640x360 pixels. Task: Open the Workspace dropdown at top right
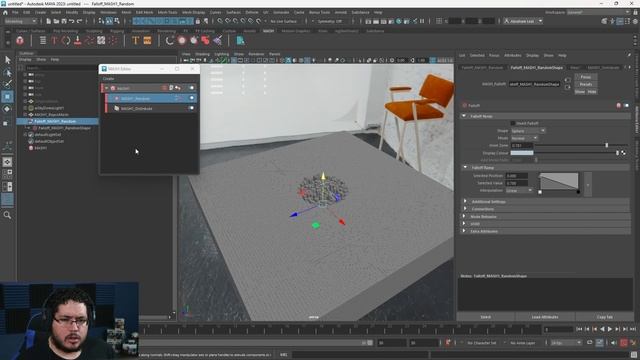point(598,12)
